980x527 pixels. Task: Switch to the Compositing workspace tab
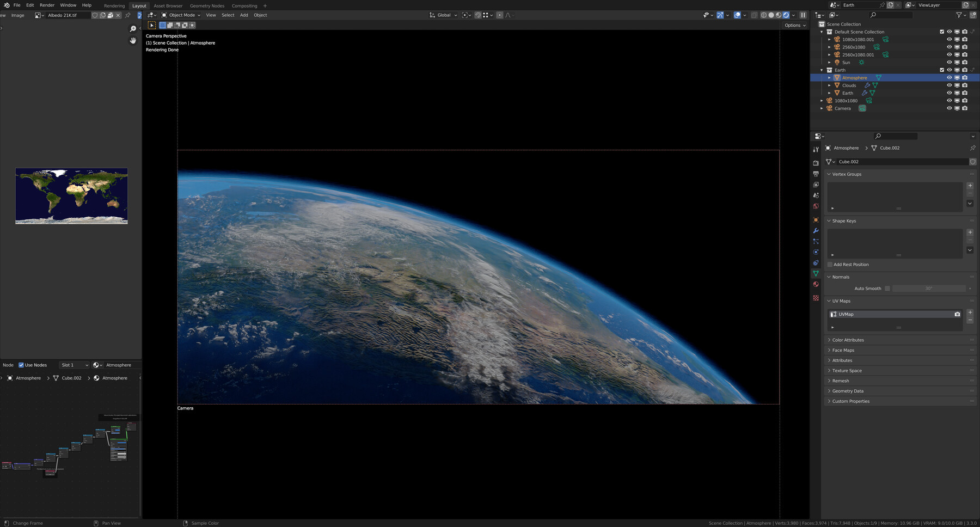click(x=244, y=6)
